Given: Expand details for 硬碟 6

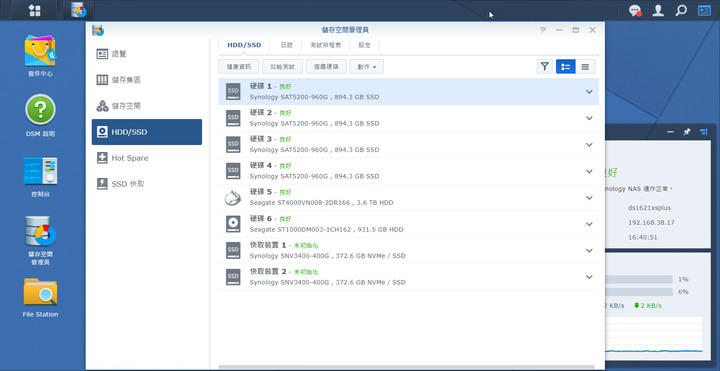Looking at the screenshot, I should [589, 224].
